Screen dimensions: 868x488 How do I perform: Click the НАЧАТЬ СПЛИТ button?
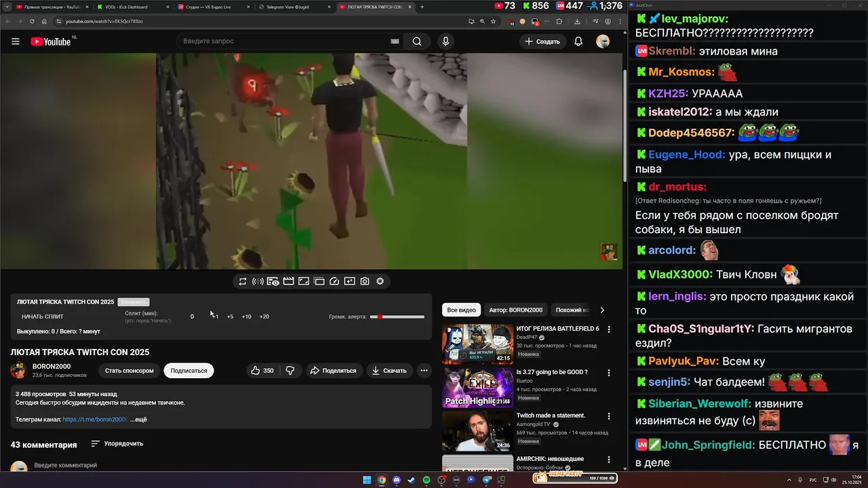[43, 317]
